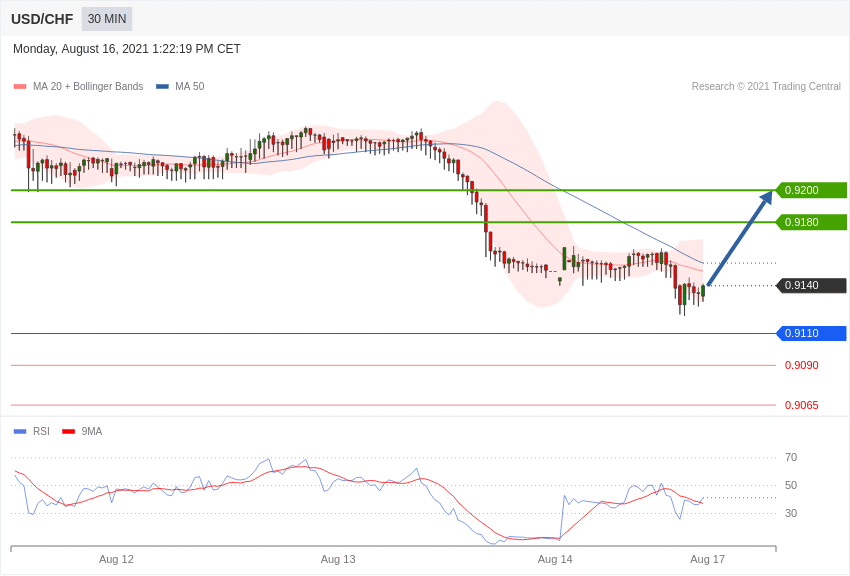Click the Aug 12 date axis label
This screenshot has width=850, height=576.
point(116,559)
